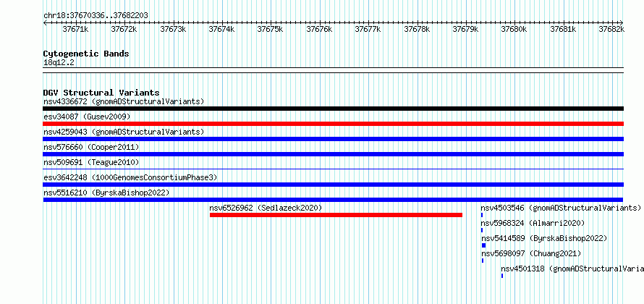Open nsv4259043 gnomADStructuralVariants label
The width and height of the screenshot is (644, 304).
(124, 132)
